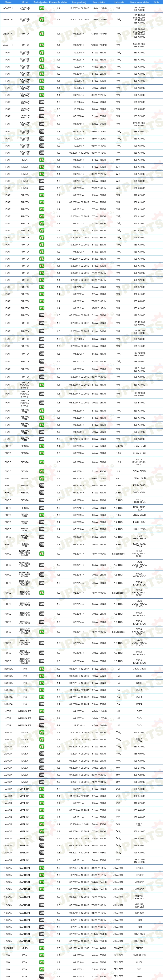Select the SUBARU brand cell
This screenshot has height=980, width=163.
[x=8, y=948]
